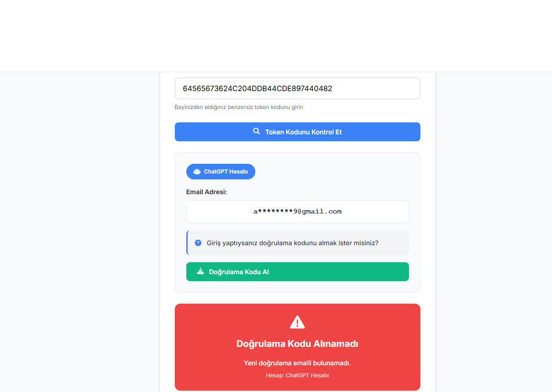Click the Token Kodunu Kontrol Et button
552x392 pixels.
(298, 132)
